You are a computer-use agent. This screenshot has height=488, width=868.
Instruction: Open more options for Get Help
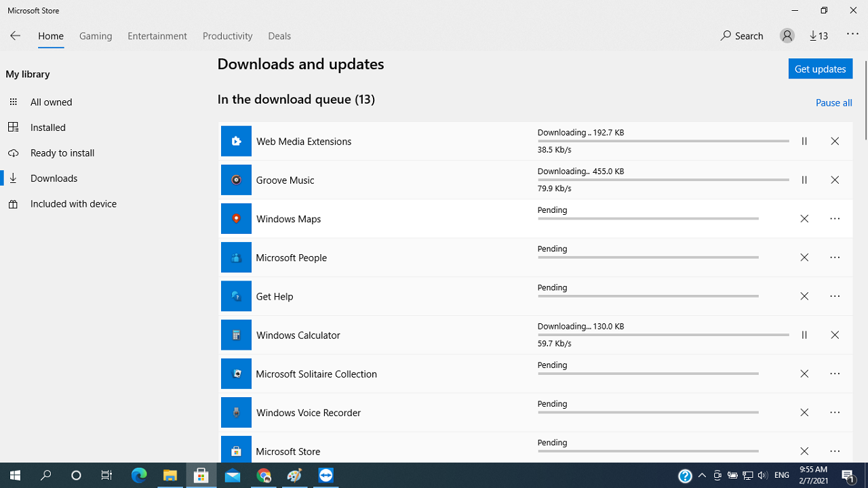[835, 296]
